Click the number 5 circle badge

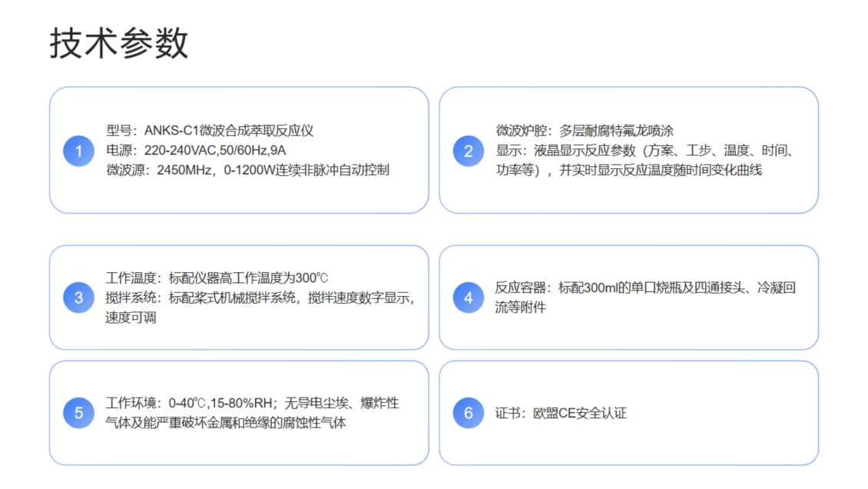pos(78,413)
